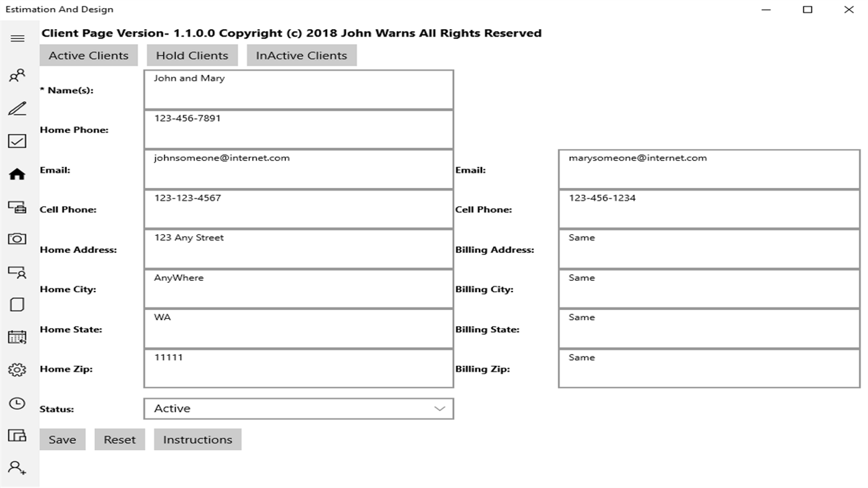Switch to the Hold Clients tab
This screenshot has height=488, width=868.
click(192, 55)
